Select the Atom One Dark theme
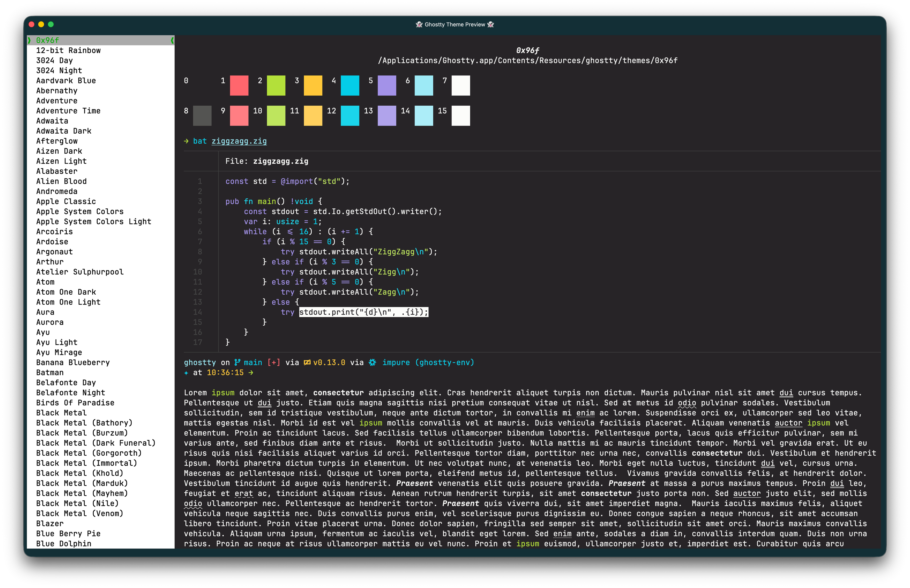The height and width of the screenshot is (588, 910). coord(66,292)
